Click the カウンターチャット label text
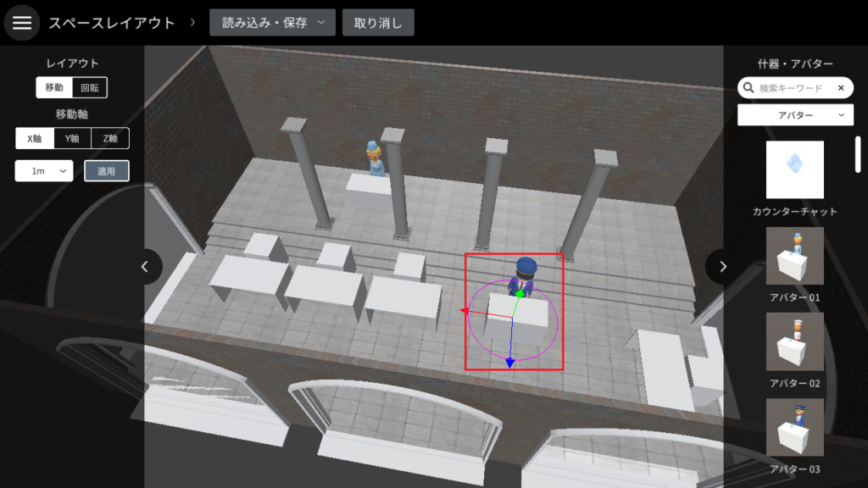This screenshot has width=868, height=488. click(x=795, y=212)
